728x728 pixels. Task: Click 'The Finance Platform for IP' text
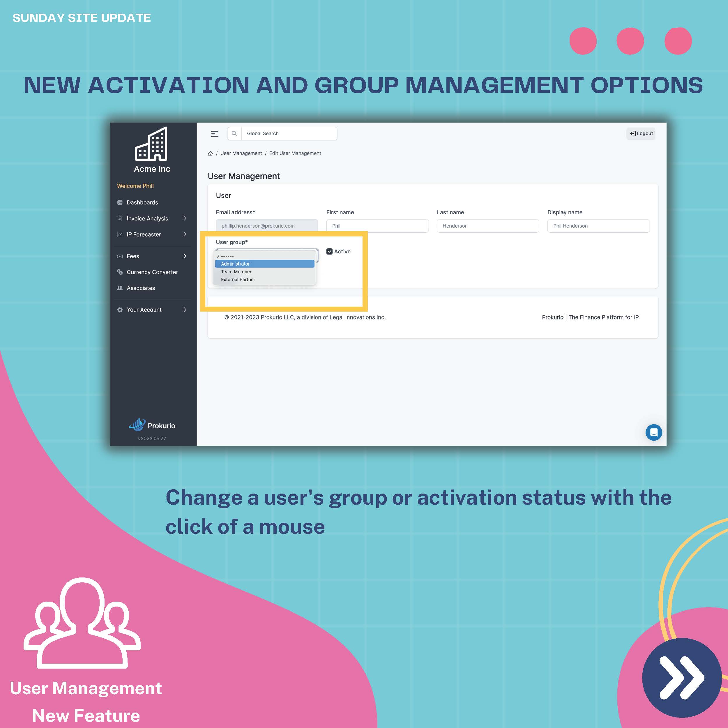coord(604,317)
